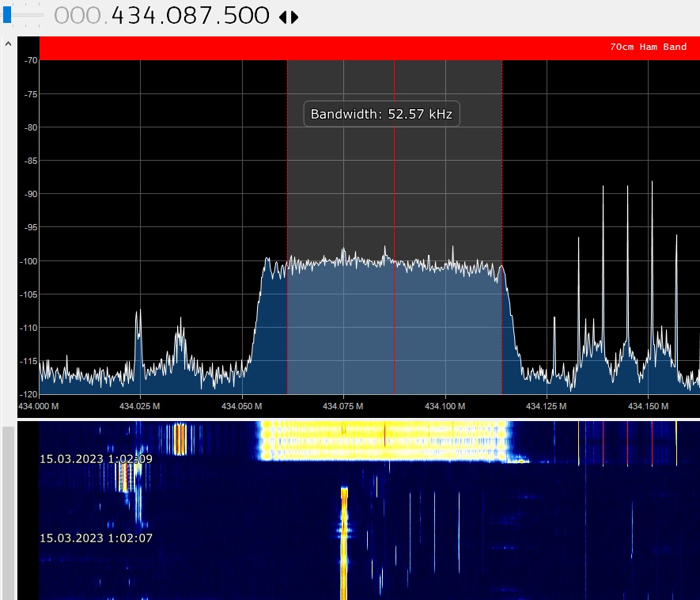Click the blue slider thumb at top left
The image size is (700, 600).
click(6, 15)
